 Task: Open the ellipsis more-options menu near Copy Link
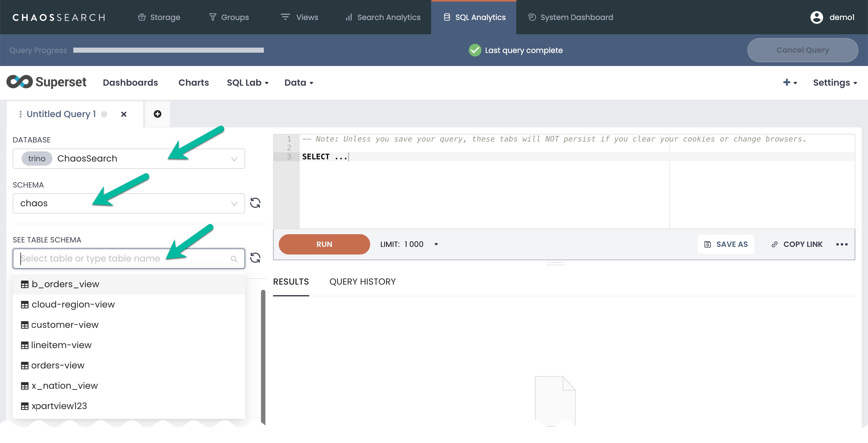(x=841, y=244)
